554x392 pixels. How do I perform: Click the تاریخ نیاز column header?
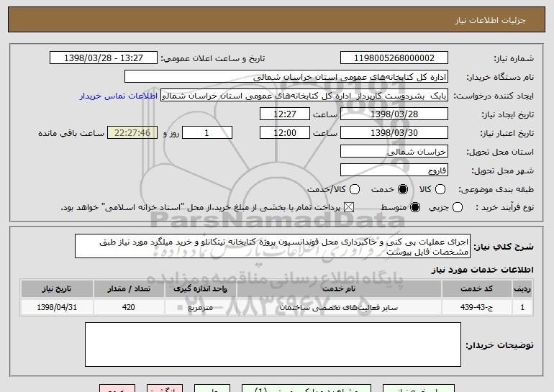(57, 289)
